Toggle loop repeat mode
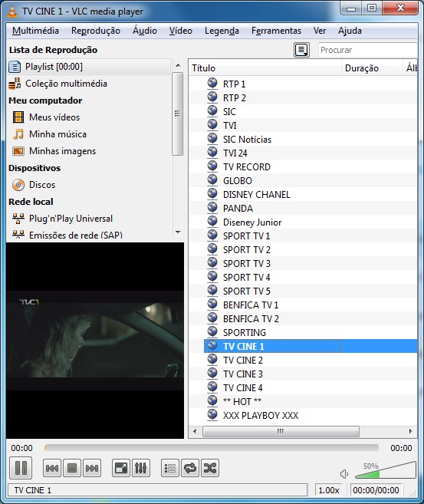424x504 pixels. point(190,468)
